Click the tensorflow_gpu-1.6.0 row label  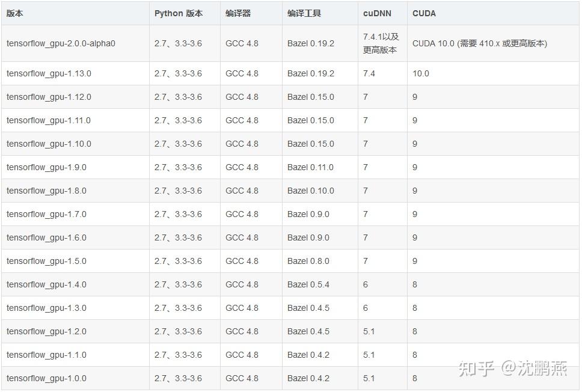pos(46,237)
